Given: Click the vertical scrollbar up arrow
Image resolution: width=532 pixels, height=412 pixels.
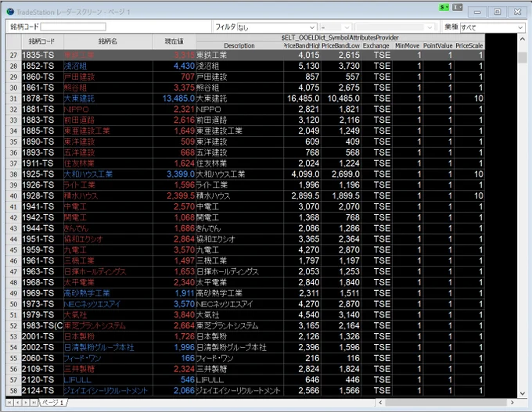Looking at the screenshot, I should point(522,39).
